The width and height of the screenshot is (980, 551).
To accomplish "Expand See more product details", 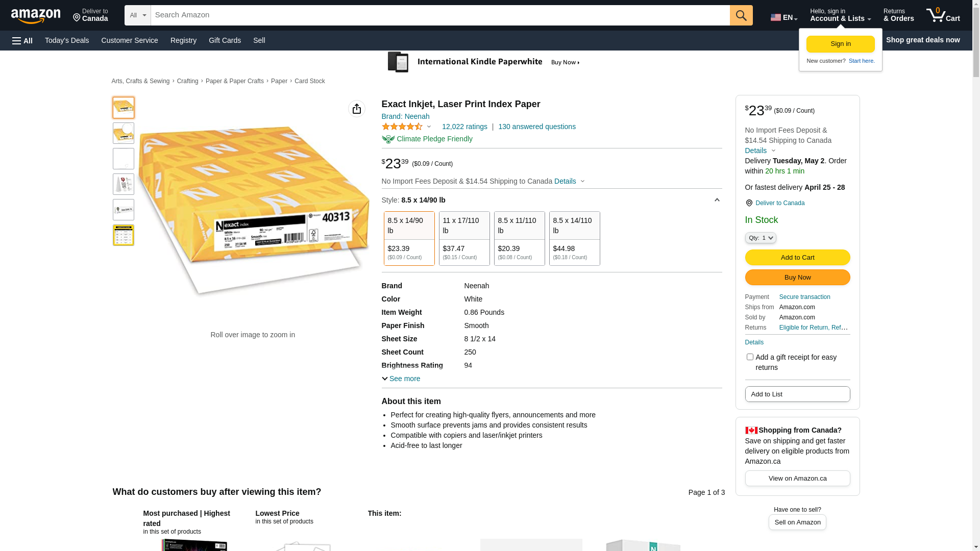I will tap(401, 379).
